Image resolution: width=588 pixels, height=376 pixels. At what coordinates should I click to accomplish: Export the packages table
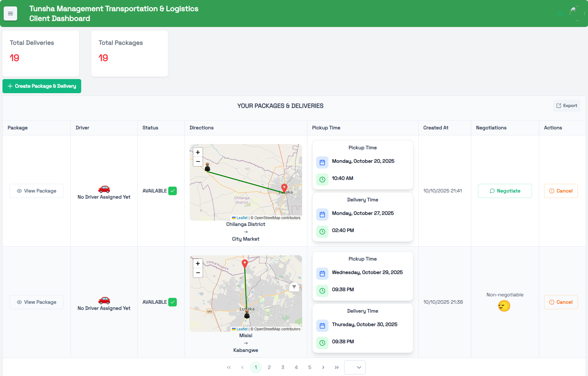[x=567, y=106]
